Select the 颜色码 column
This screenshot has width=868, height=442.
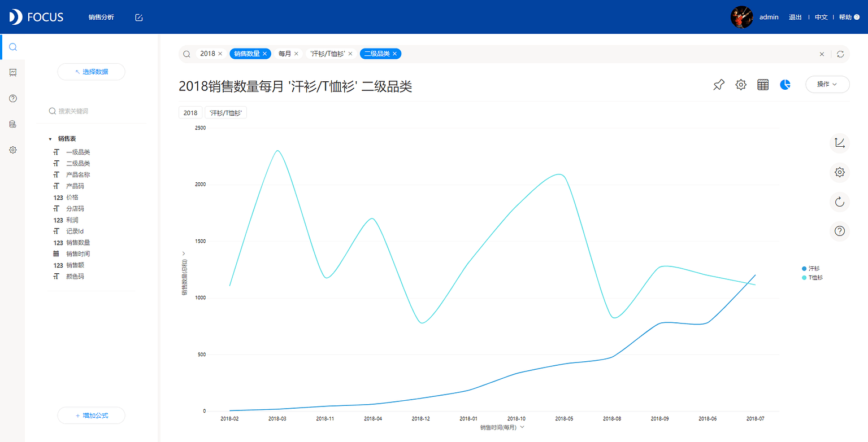(x=75, y=277)
